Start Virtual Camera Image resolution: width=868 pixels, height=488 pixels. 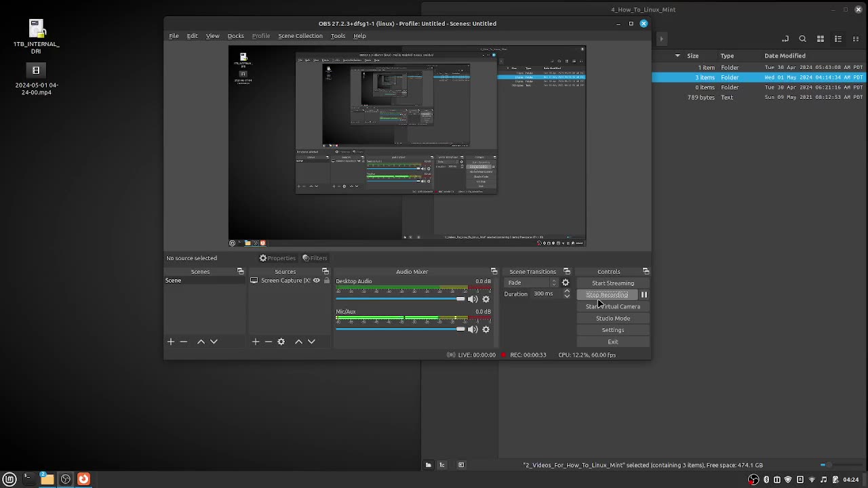click(x=613, y=306)
